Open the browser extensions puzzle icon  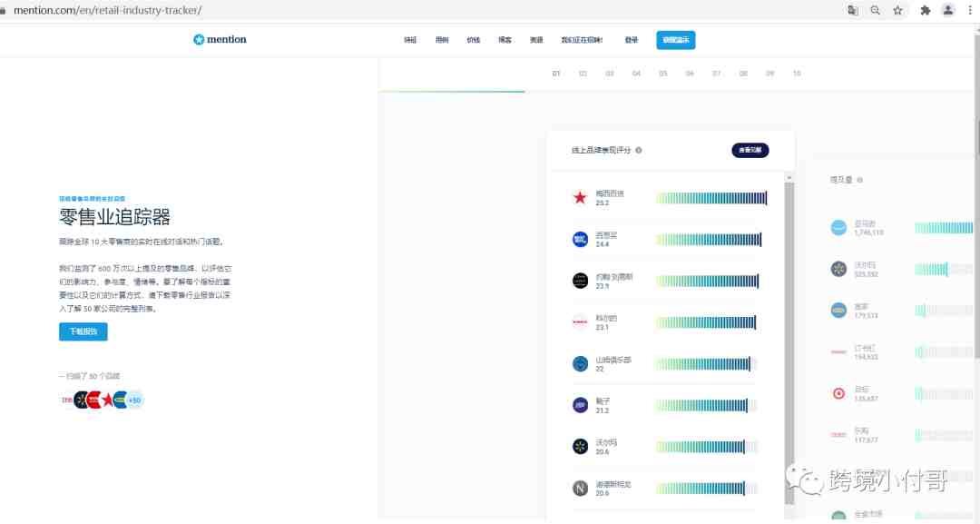(x=926, y=10)
